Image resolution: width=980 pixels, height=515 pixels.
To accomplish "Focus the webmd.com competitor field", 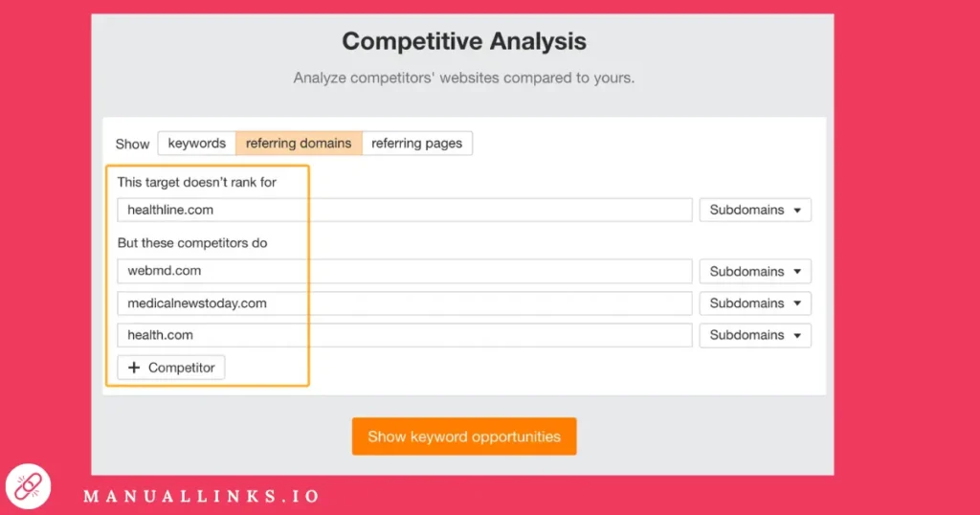I will (x=405, y=271).
